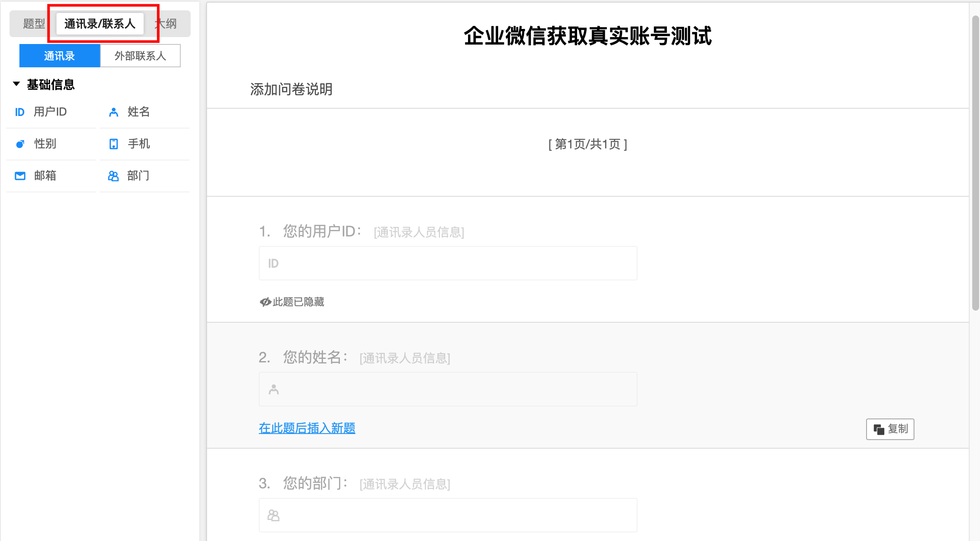Select question 1 您的用户ID title
980x541 pixels.
(x=322, y=231)
